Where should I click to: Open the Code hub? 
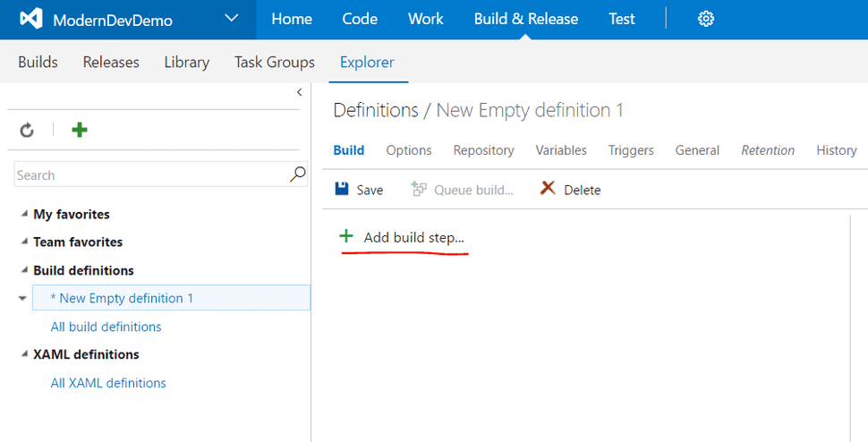360,19
